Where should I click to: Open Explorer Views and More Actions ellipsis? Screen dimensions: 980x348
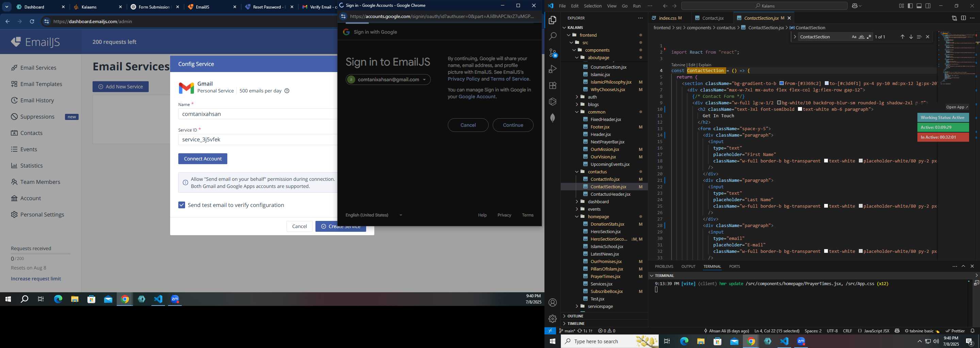coord(640,18)
